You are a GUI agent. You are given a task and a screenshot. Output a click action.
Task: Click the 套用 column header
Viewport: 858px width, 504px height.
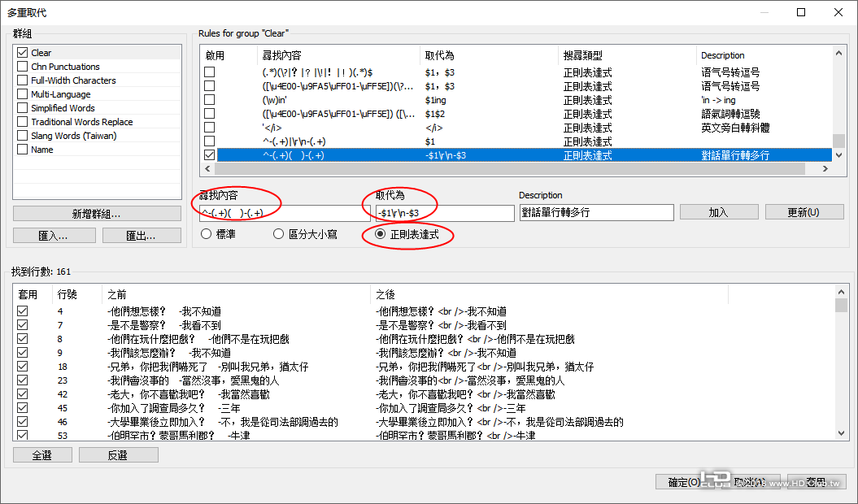pyautogui.click(x=33, y=294)
